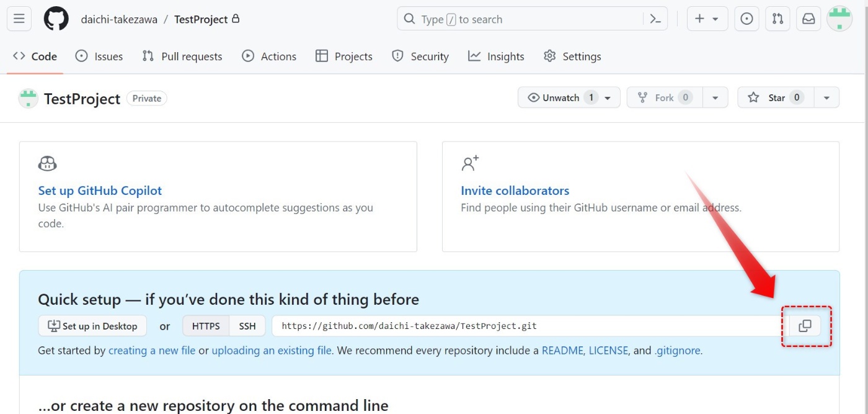Click the repository clone URL field

point(530,326)
